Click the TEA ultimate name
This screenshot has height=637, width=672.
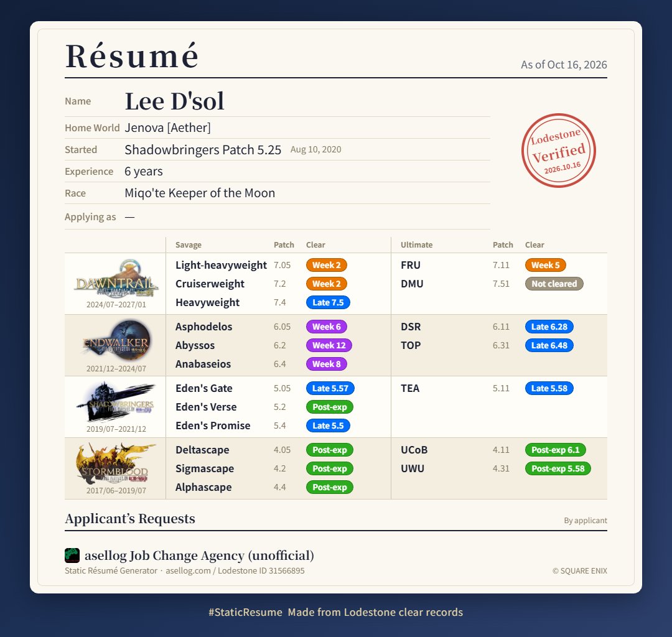(x=410, y=389)
